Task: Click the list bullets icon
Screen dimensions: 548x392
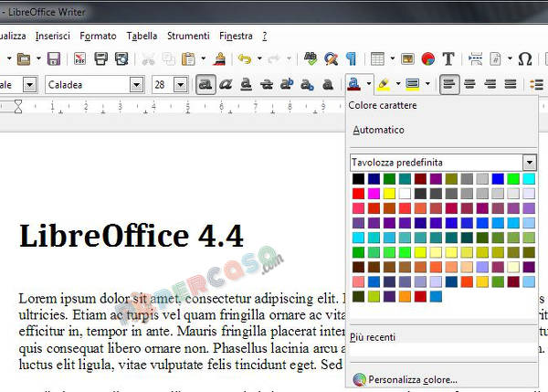Action: point(536,84)
